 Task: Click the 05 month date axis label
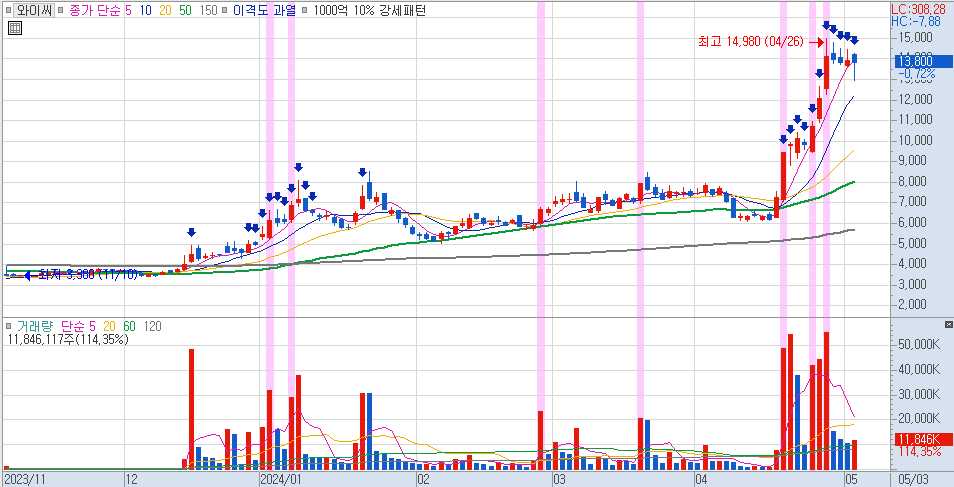[851, 478]
